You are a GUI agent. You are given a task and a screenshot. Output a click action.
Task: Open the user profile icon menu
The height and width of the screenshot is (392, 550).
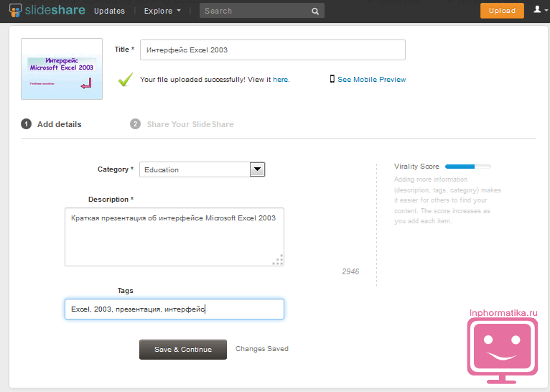tap(539, 10)
